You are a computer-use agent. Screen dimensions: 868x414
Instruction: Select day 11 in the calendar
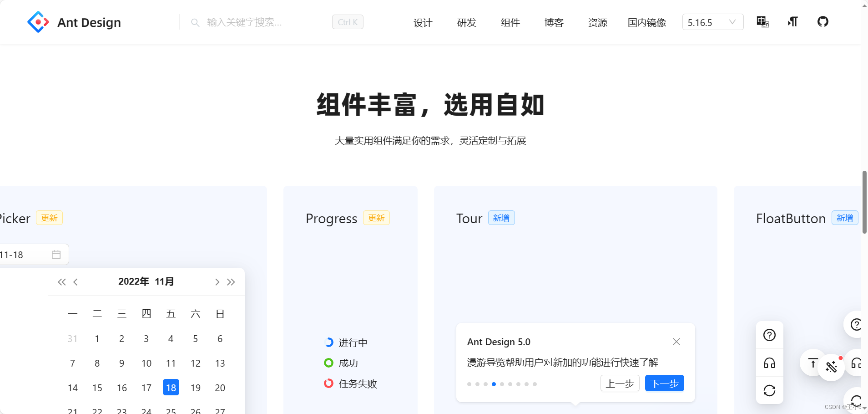coord(171,363)
